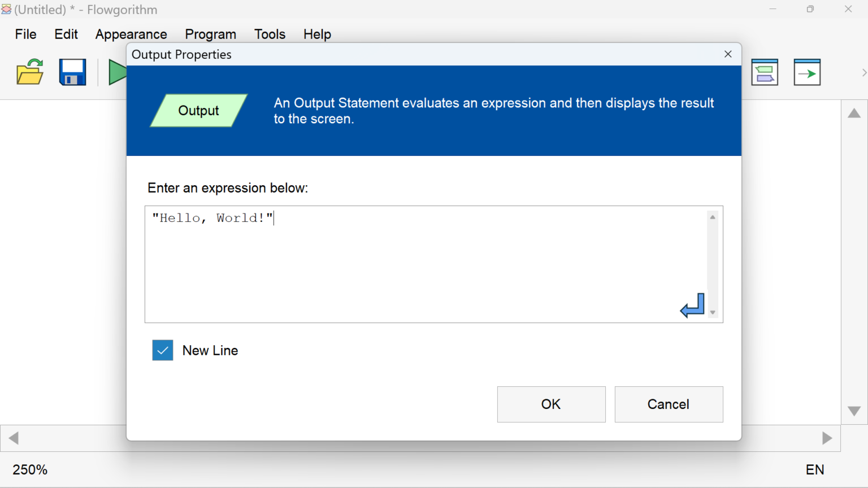
Task: Close the Output Properties dialog
Action: [728, 54]
